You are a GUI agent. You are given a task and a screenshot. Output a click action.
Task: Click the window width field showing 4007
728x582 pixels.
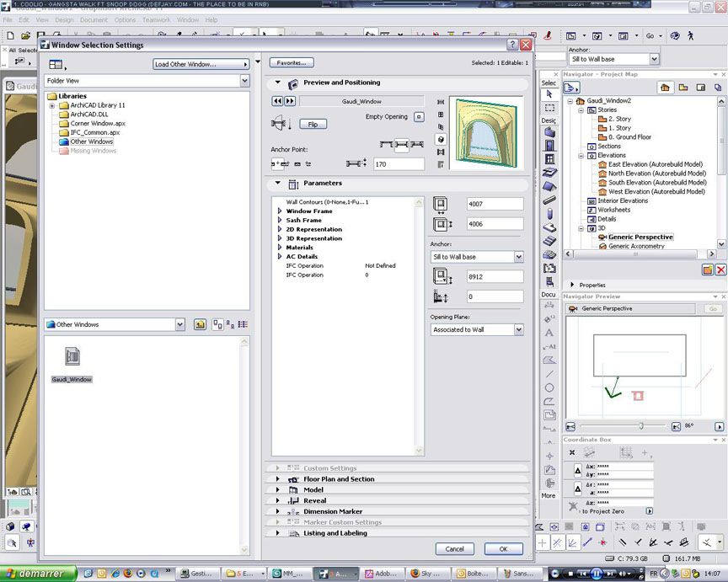[495, 204]
